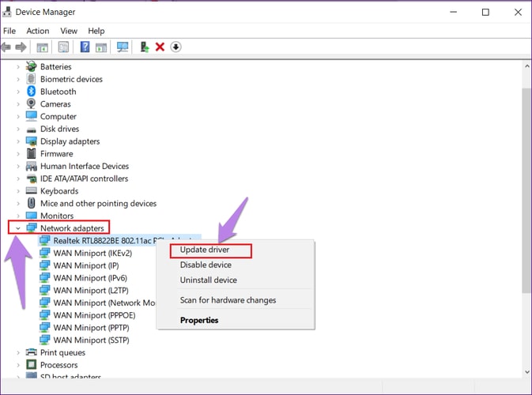Click the Cameras webcam icon
This screenshot has height=395, width=532.
tap(31, 103)
